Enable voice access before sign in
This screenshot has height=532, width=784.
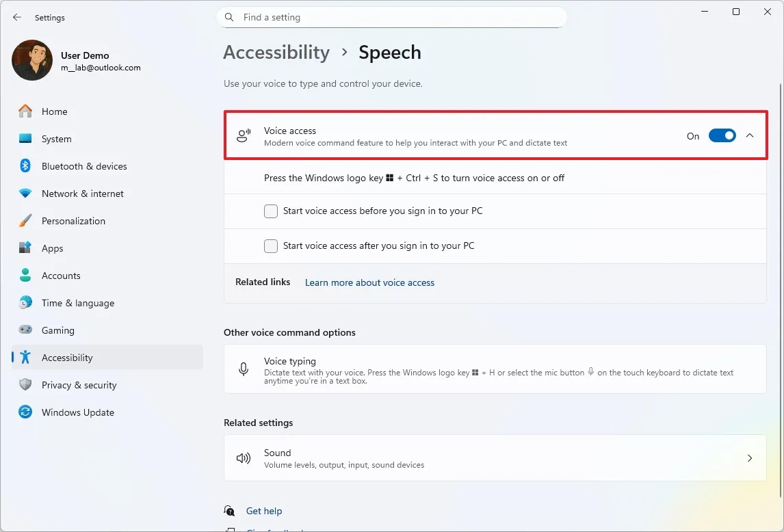tap(270, 211)
